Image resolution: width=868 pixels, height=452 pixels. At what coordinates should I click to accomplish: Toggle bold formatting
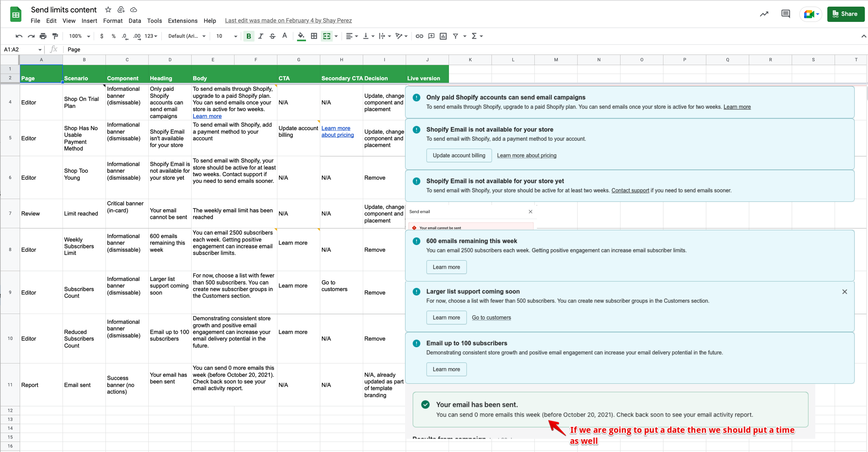tap(249, 36)
